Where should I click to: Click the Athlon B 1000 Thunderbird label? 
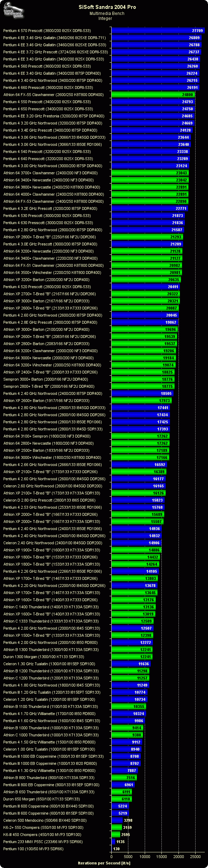[51, 728]
